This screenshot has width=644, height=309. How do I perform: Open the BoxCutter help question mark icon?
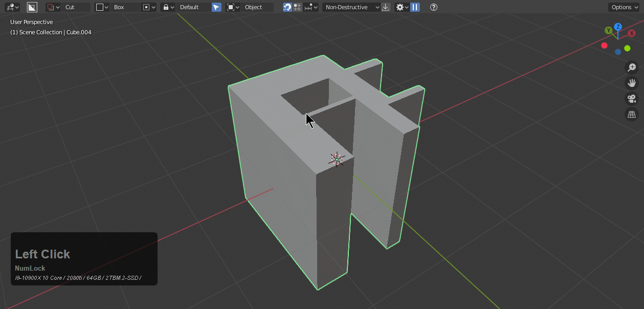[x=433, y=7]
